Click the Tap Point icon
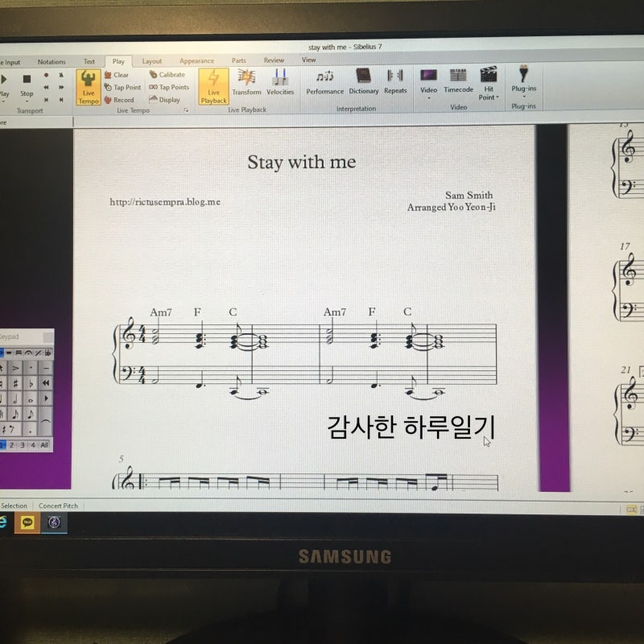This screenshot has height=644, width=644. click(x=108, y=87)
